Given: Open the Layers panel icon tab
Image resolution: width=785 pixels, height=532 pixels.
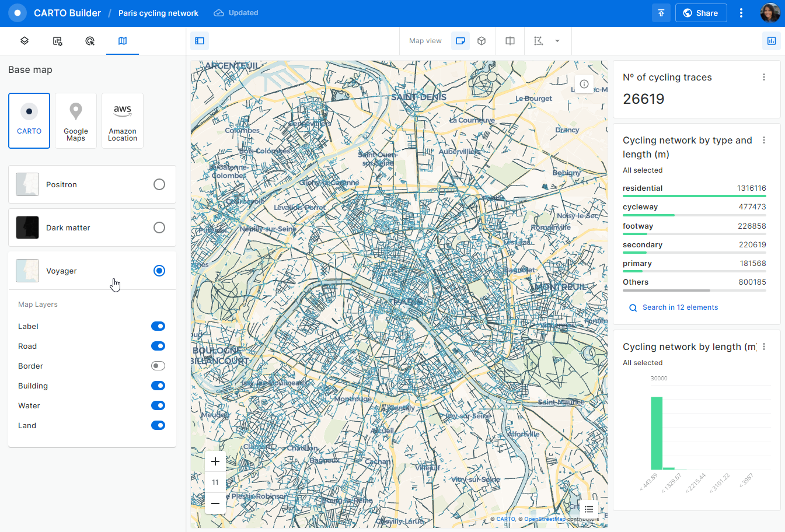Looking at the screenshot, I should coord(25,41).
